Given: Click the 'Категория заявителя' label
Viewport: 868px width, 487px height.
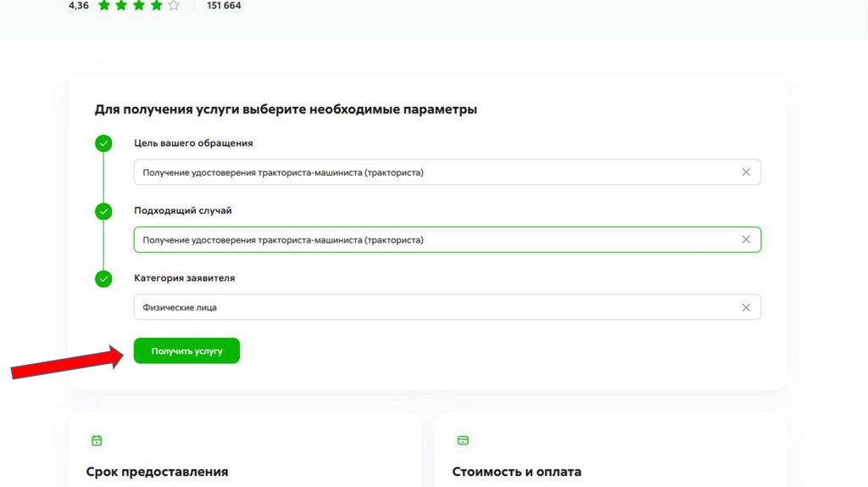Looking at the screenshot, I should (x=184, y=278).
